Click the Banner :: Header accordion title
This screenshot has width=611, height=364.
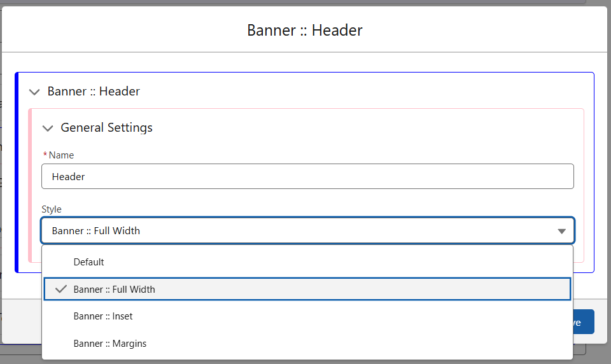pyautogui.click(x=94, y=91)
